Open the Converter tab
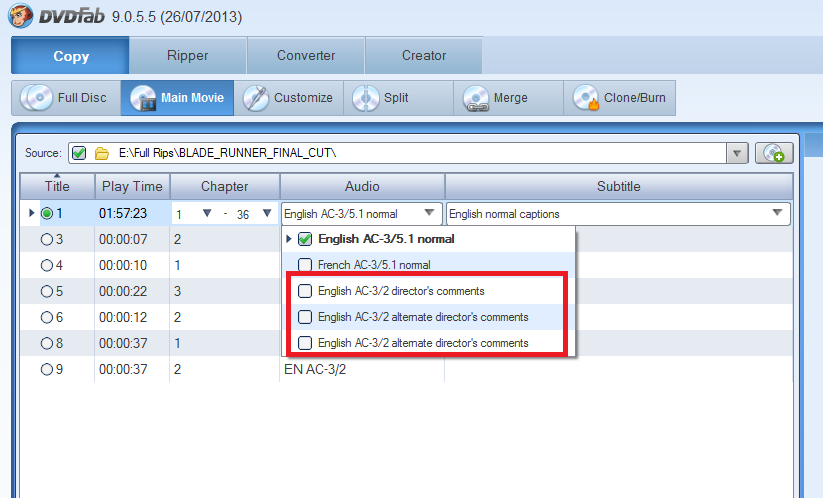 click(x=306, y=56)
